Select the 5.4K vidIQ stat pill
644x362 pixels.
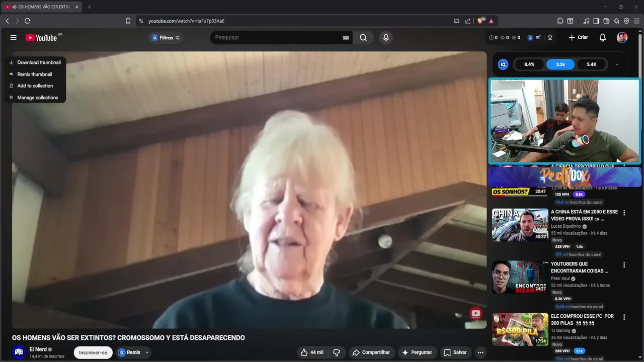[x=592, y=64]
